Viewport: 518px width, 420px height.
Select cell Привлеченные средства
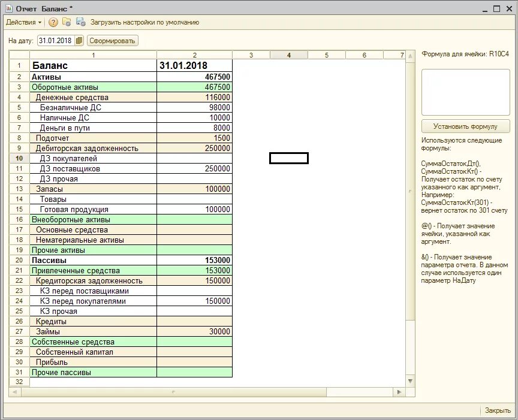pyautogui.click(x=93, y=270)
